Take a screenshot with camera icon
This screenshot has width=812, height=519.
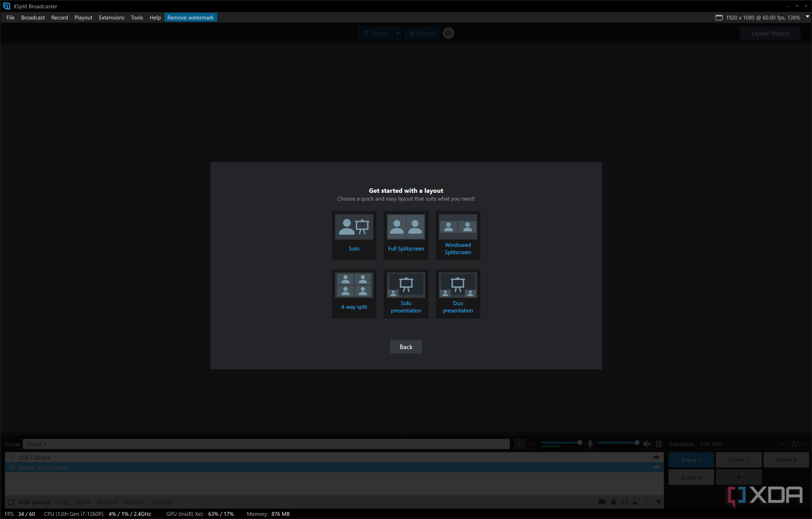pos(448,33)
